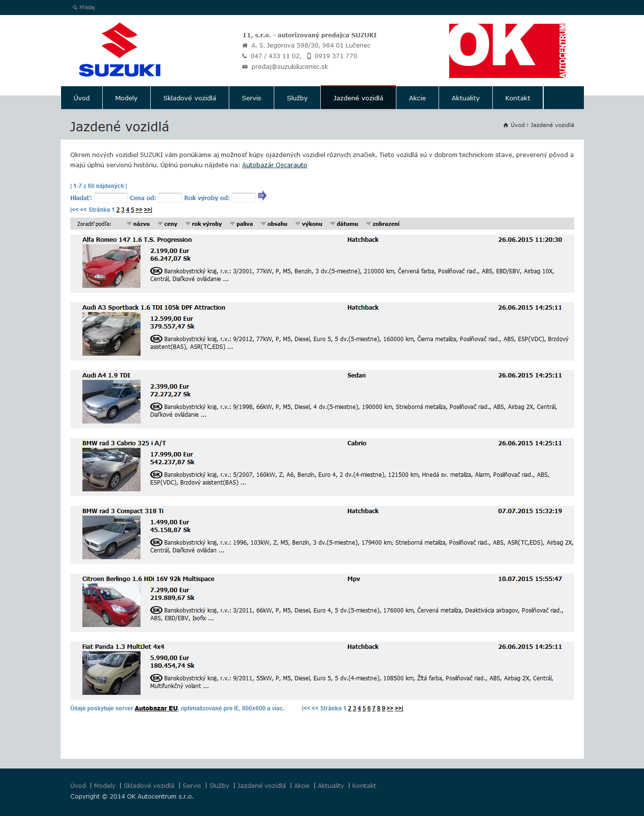The width and height of the screenshot is (644, 816).
Task: Open the silver Audi A4 thumbnail
Action: click(111, 402)
